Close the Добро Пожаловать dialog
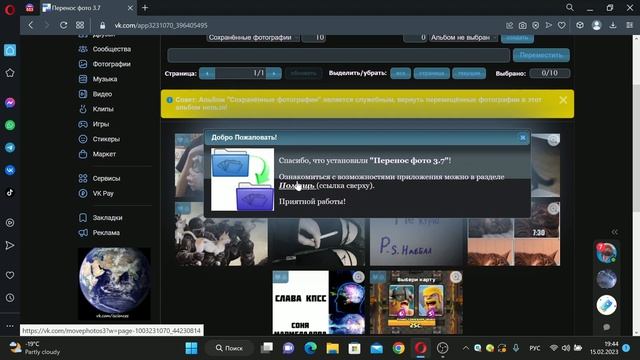This screenshot has height=360, width=640. point(522,138)
